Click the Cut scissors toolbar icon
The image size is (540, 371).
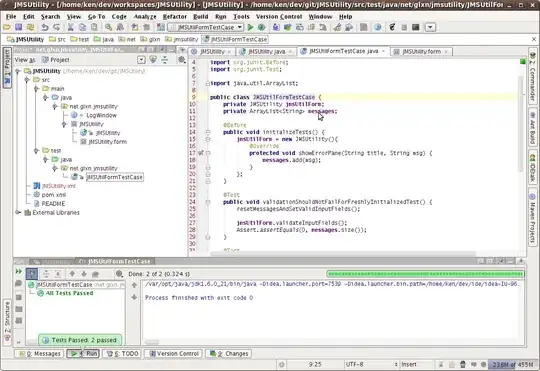pyautogui.click(x=71, y=27)
